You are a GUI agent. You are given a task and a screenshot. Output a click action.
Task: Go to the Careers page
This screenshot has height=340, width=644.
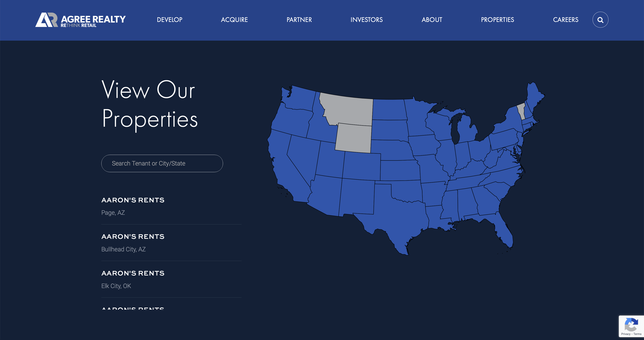(x=565, y=20)
